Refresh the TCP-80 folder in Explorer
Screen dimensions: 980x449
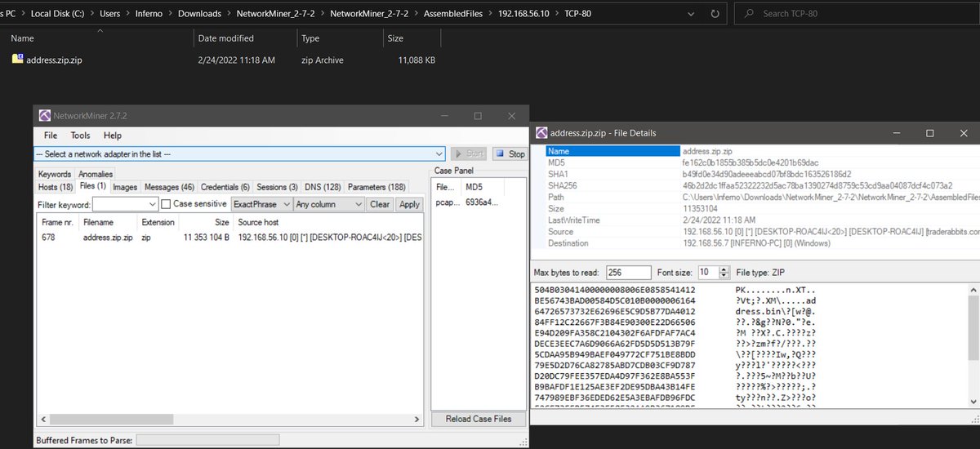[715, 14]
